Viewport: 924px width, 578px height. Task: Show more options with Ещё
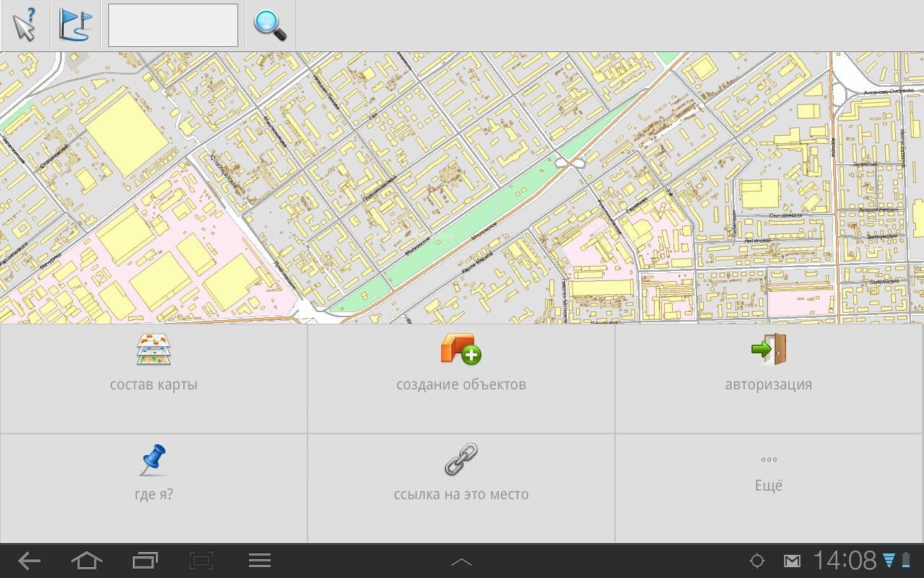[769, 488]
